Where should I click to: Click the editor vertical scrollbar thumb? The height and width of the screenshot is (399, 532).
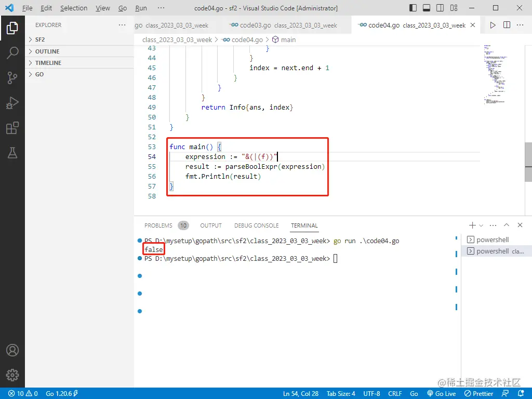tap(528, 162)
